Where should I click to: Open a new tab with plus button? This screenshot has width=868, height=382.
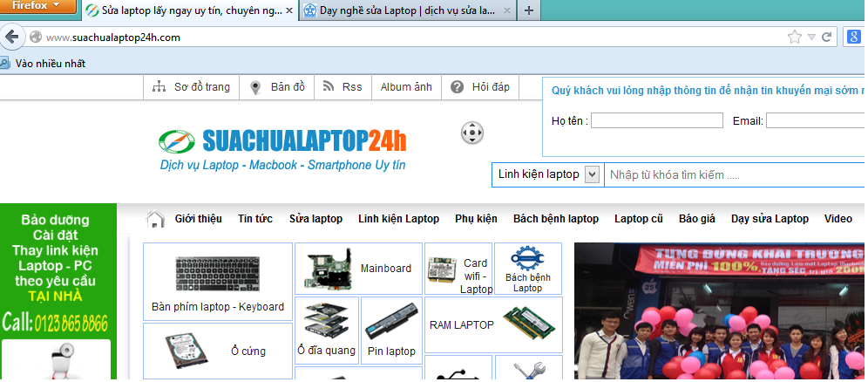pyautogui.click(x=529, y=10)
